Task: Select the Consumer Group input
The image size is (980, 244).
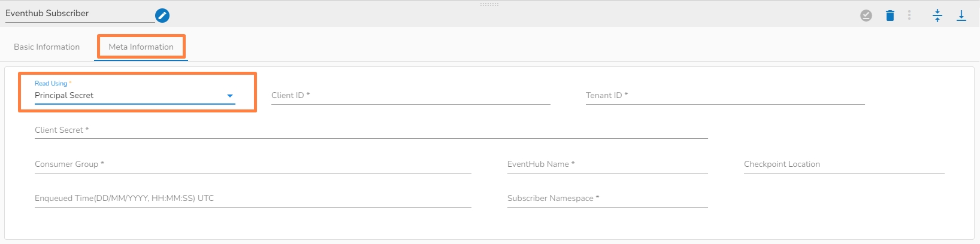Action: [253, 164]
